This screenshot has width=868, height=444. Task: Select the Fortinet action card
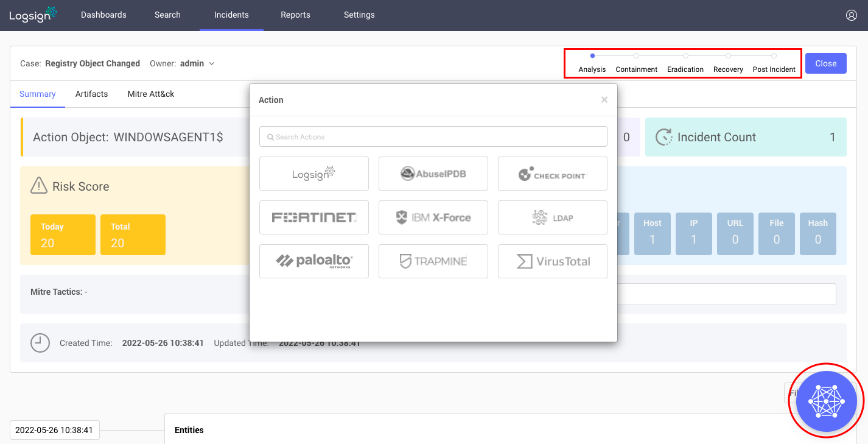[314, 217]
